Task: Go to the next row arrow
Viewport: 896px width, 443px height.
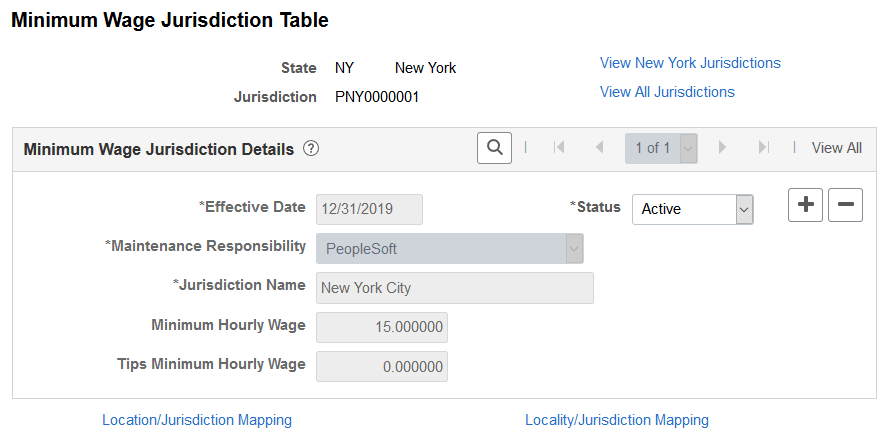Action: click(x=722, y=148)
